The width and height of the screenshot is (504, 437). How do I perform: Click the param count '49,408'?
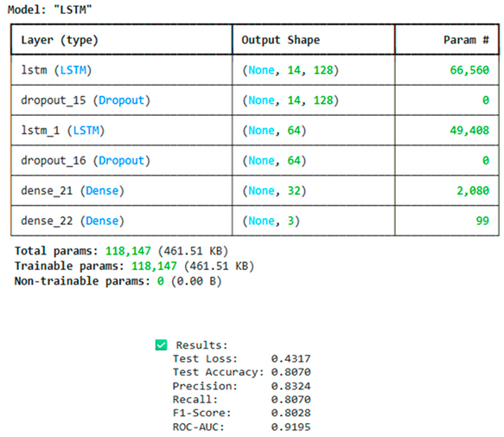(x=469, y=131)
